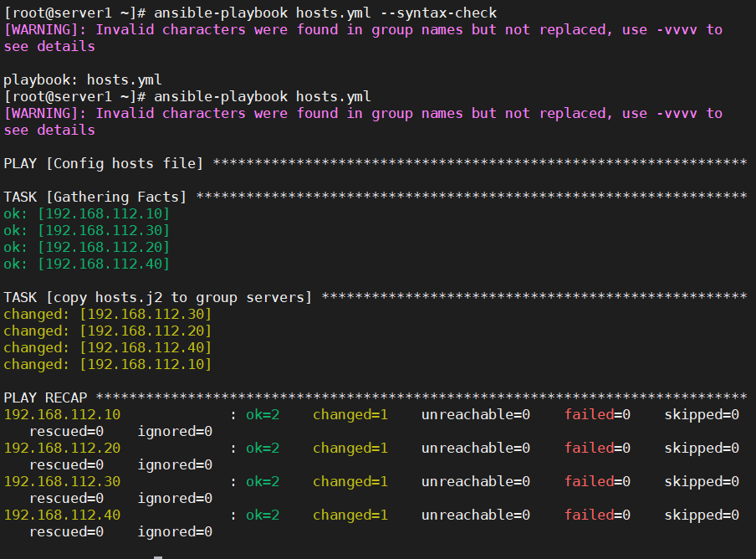Click 'ok: [192.168.112.30]' line

pyautogui.click(x=87, y=230)
